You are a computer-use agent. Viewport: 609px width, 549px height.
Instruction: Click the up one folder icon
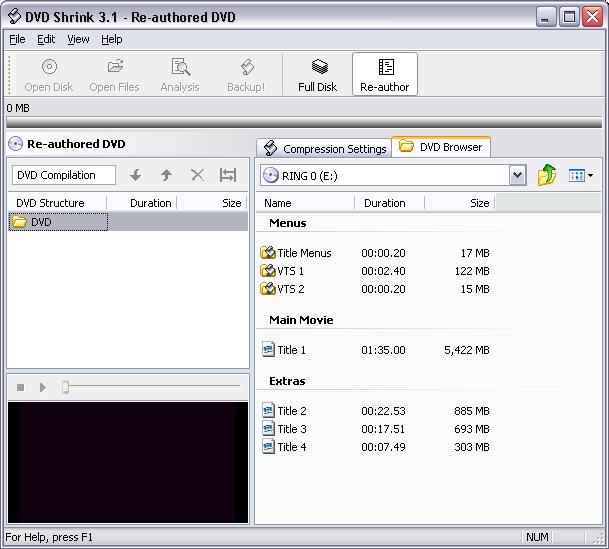547,175
